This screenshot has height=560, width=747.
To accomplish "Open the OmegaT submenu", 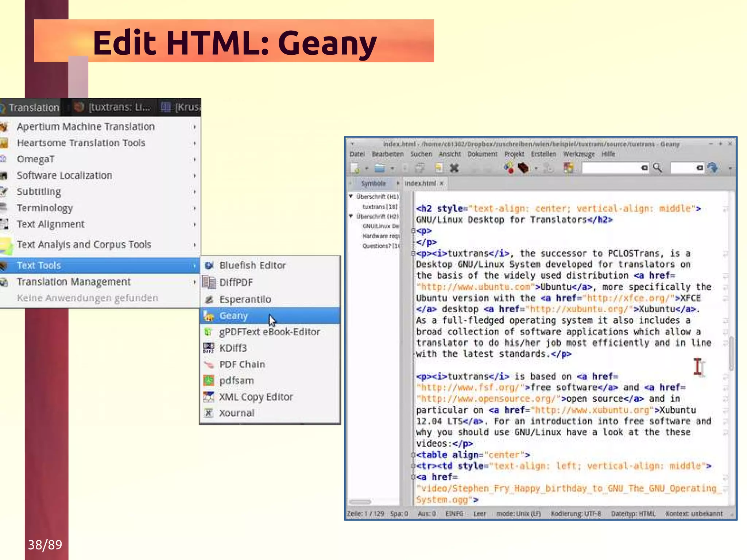I will pos(99,159).
